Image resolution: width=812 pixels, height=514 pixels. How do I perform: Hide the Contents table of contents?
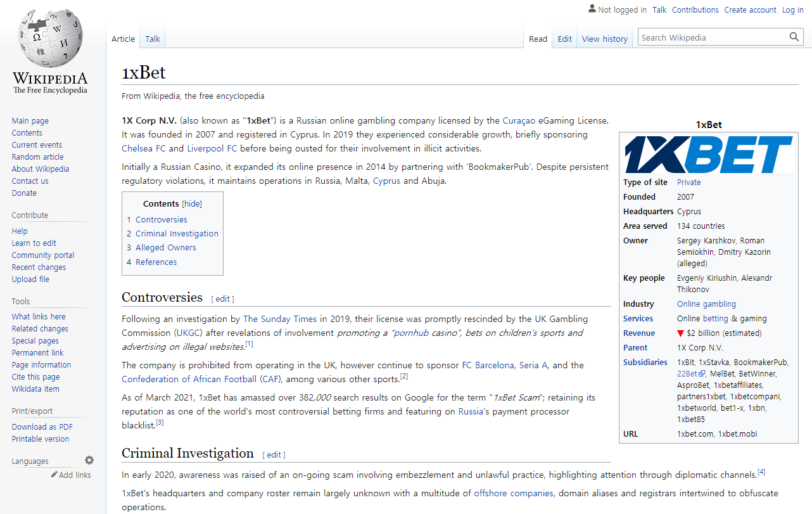[x=192, y=204]
